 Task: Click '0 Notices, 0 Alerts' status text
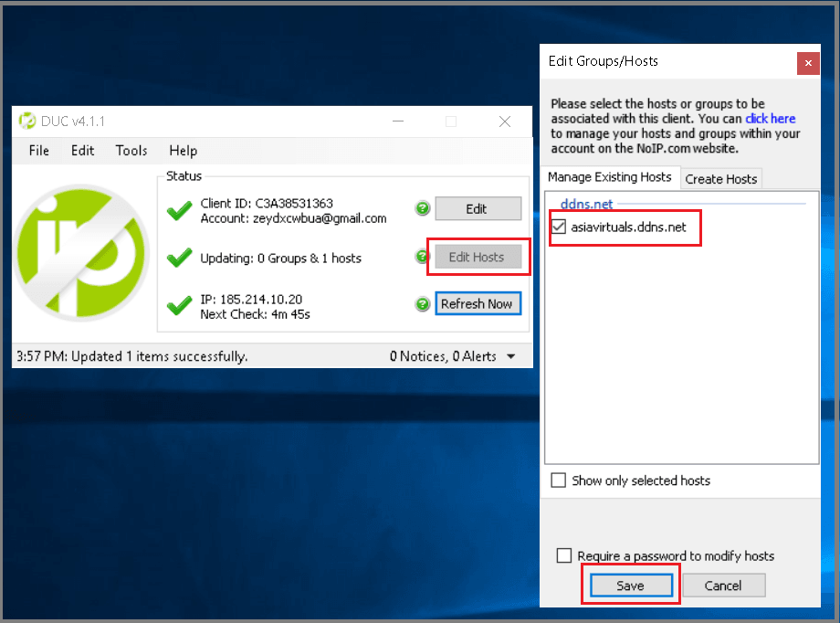tap(443, 356)
